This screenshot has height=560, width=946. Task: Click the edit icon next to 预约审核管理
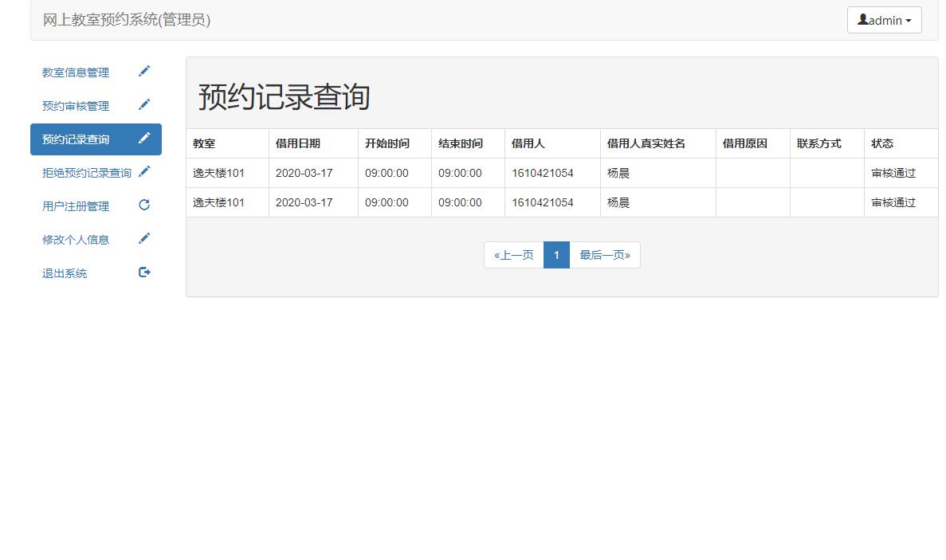(144, 104)
